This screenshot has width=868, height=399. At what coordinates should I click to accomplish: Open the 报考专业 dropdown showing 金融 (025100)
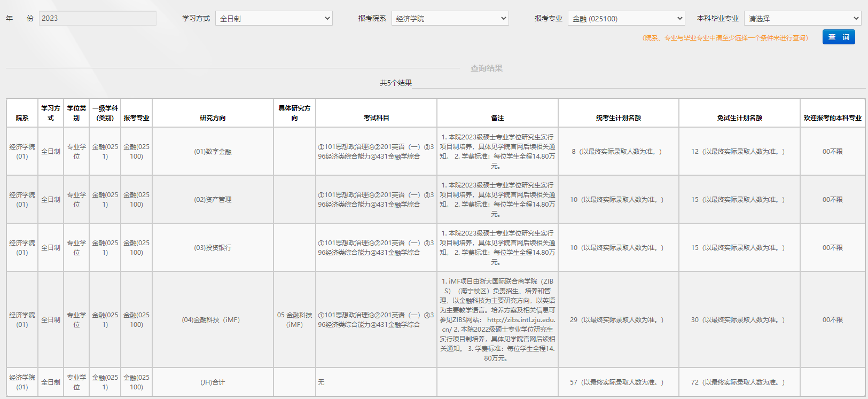point(626,18)
